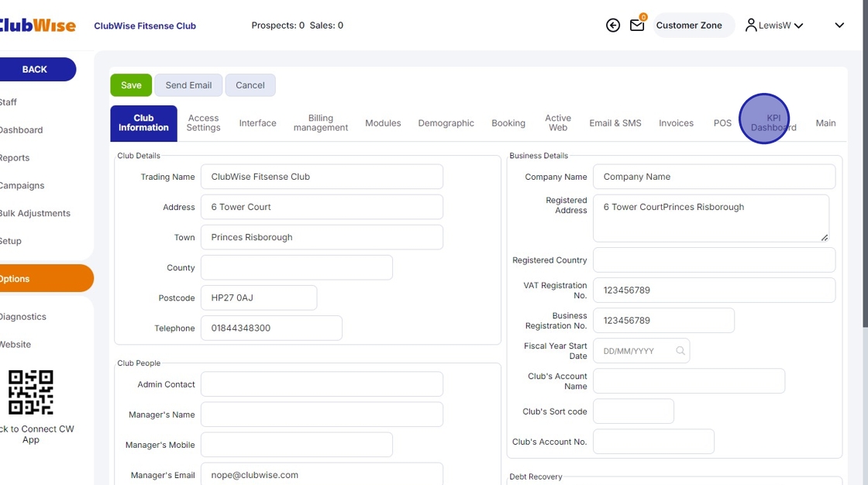This screenshot has height=485, width=868.
Task: Click the BACK button in sidebar
Action: (36, 69)
